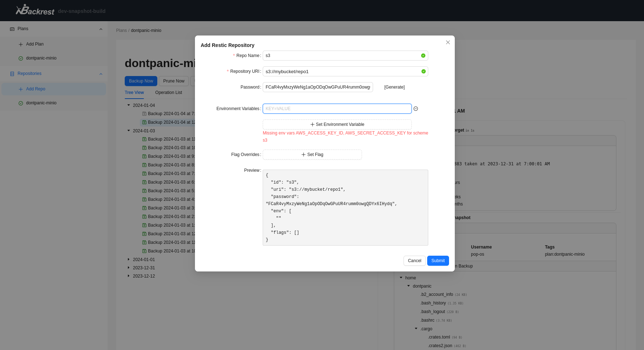This screenshot has height=350, width=644.
Task: Expand the 2023-12-31 backup group
Action: [x=129, y=268]
